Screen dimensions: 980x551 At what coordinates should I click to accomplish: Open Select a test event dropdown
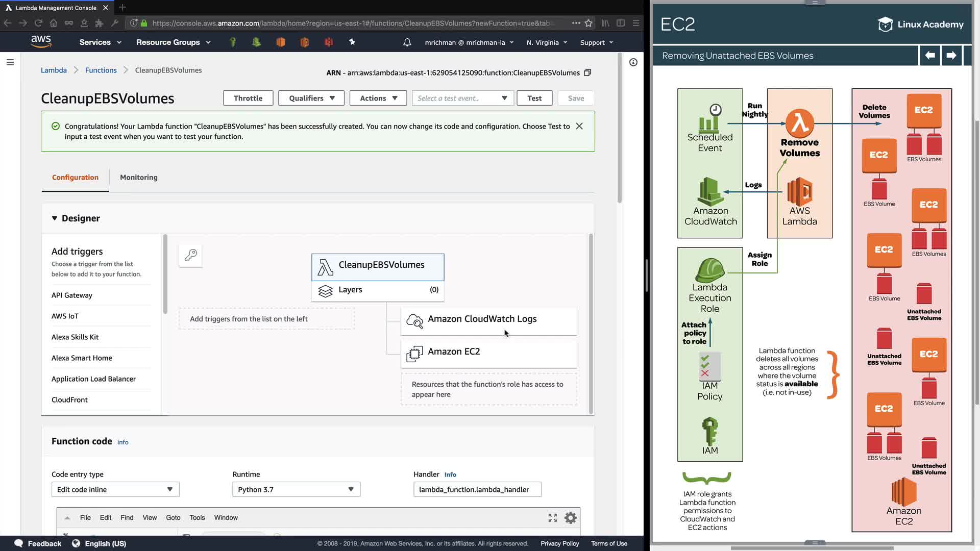(x=462, y=98)
